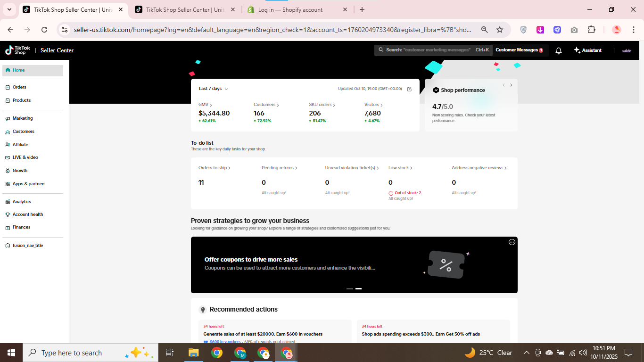644x362 pixels.
Task: Click the TikTok Shop logo
Action: 17,50
